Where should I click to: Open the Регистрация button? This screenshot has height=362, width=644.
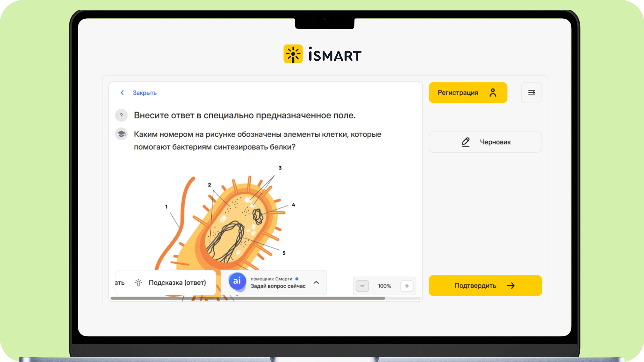coord(468,93)
